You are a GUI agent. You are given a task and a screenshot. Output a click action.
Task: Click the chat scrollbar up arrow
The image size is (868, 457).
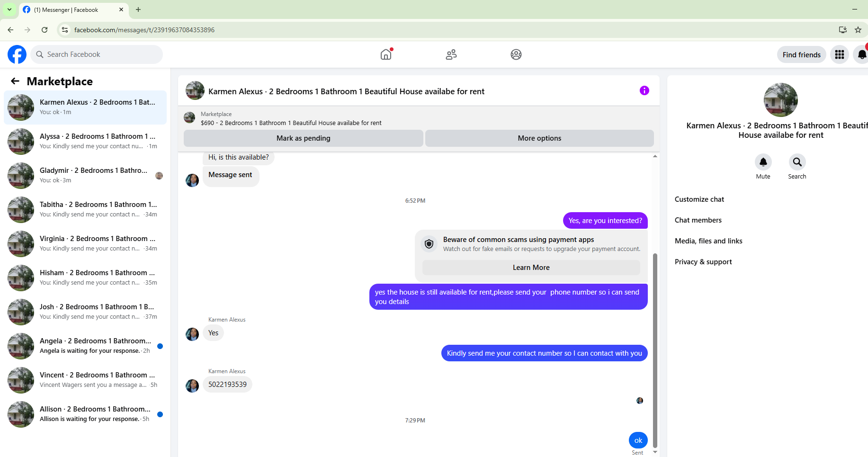click(655, 156)
